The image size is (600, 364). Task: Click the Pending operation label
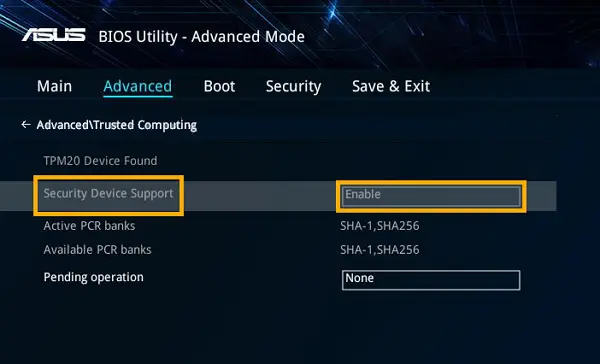point(94,277)
